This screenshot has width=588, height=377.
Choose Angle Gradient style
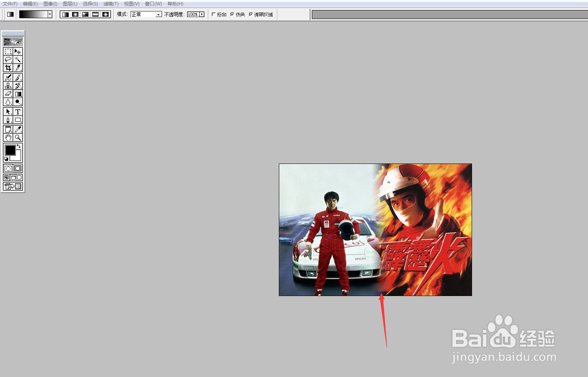coord(85,14)
